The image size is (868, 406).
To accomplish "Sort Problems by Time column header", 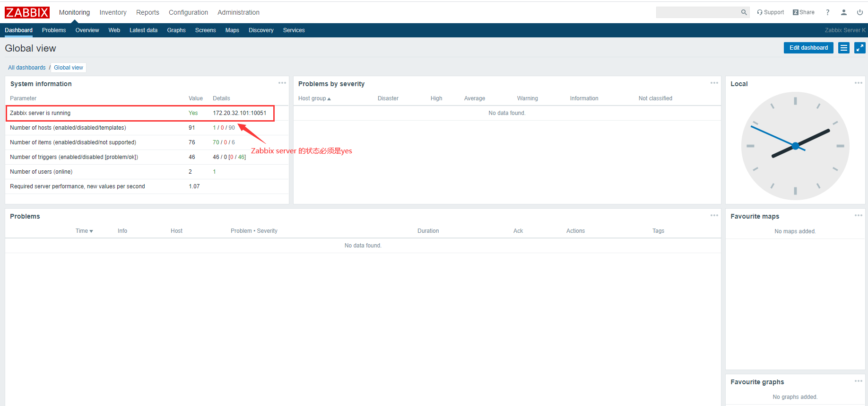I will (x=84, y=231).
